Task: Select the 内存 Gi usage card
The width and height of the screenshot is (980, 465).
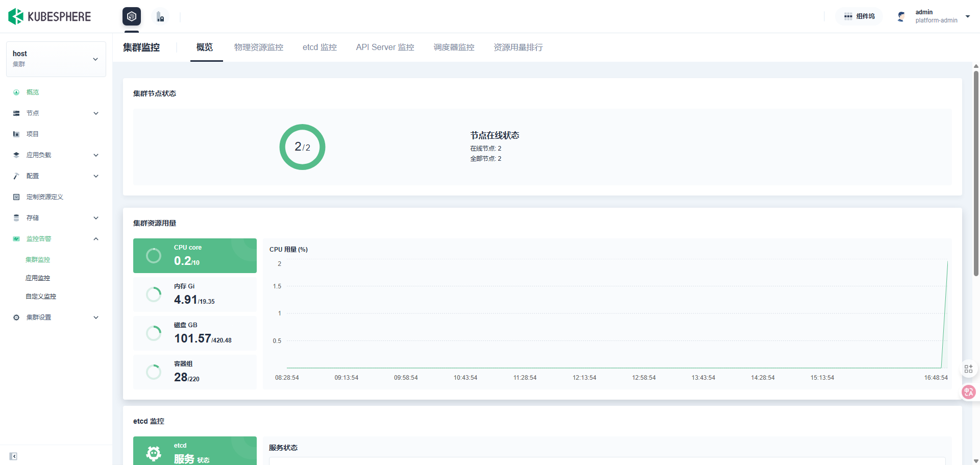Action: pos(195,295)
